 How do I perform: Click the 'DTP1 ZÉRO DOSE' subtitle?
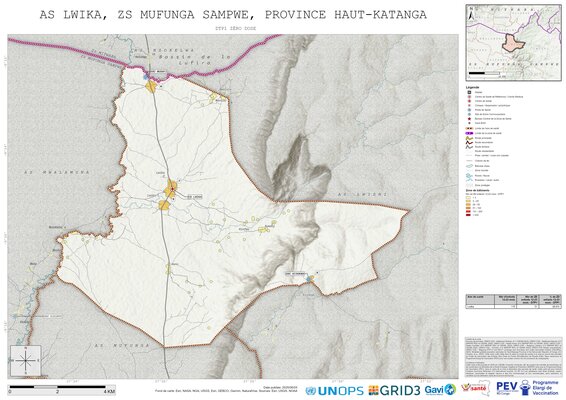[x=235, y=28]
